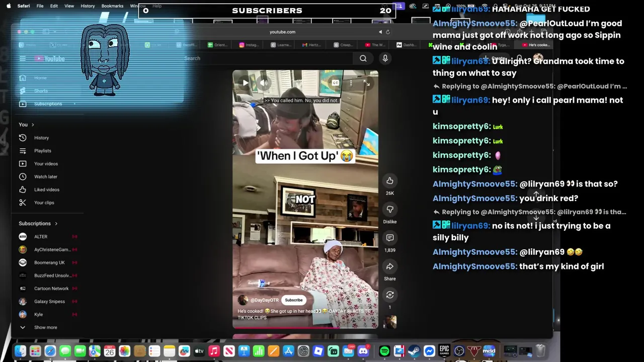
Task: Show more subscriptions
Action: coord(45,327)
